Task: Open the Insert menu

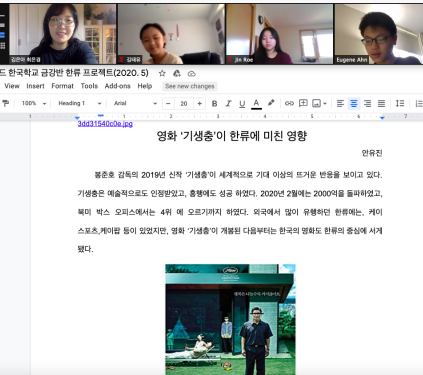Action: pyautogui.click(x=35, y=86)
